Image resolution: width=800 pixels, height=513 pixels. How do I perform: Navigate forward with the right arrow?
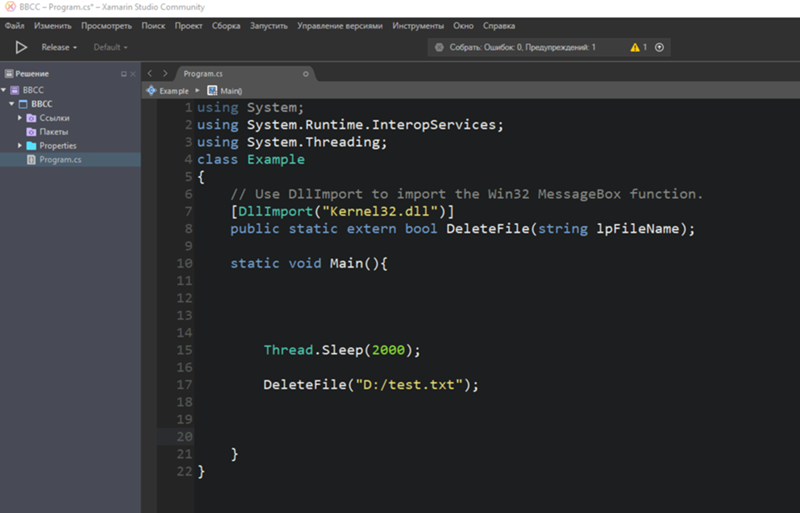coord(165,74)
